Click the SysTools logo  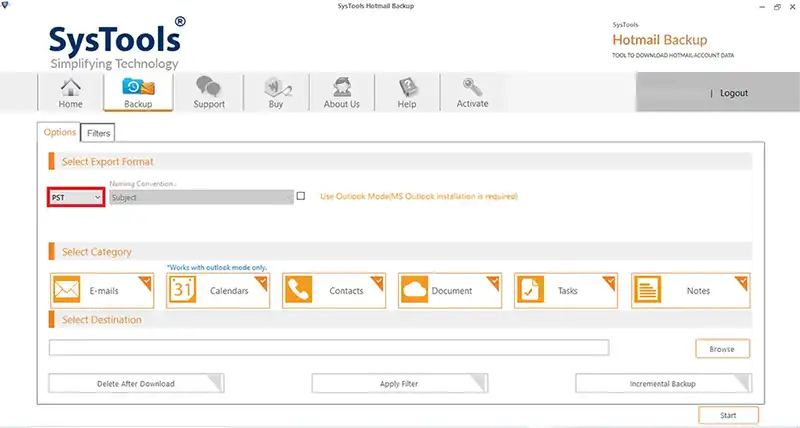(117, 43)
